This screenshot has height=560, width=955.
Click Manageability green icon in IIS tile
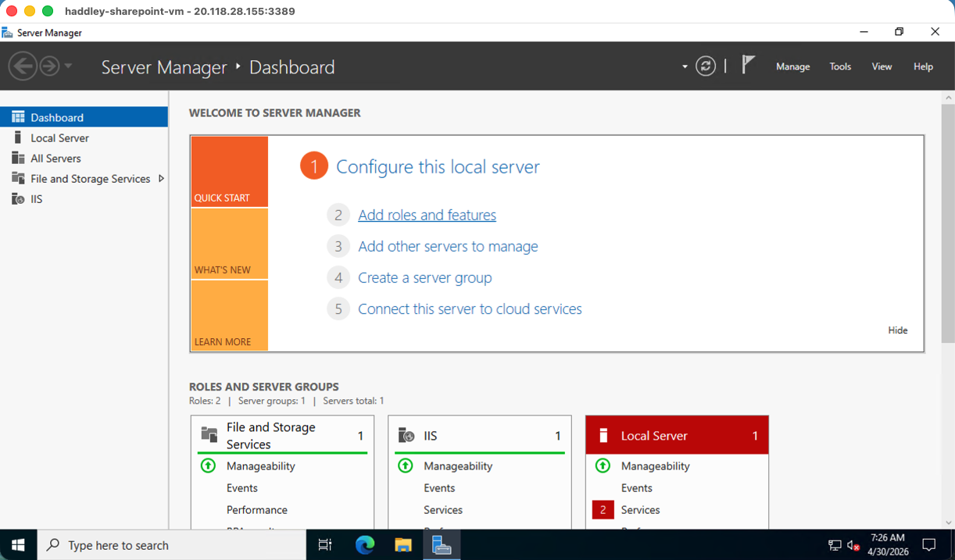tap(405, 465)
